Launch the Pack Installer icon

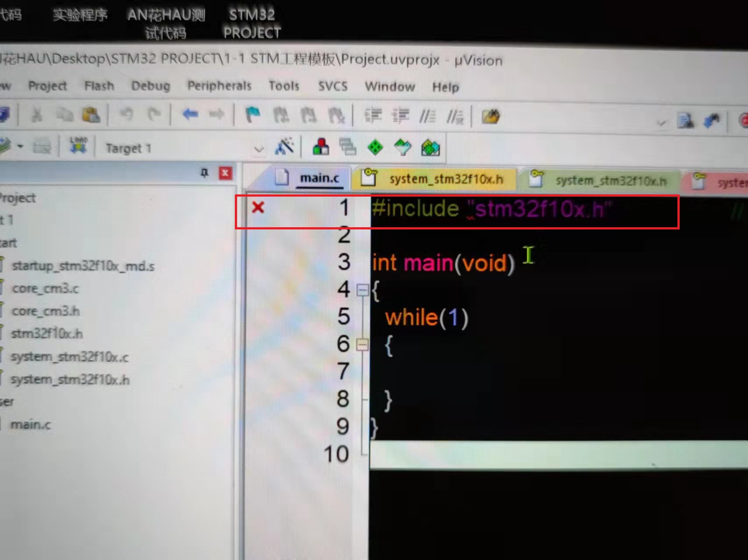[x=430, y=148]
